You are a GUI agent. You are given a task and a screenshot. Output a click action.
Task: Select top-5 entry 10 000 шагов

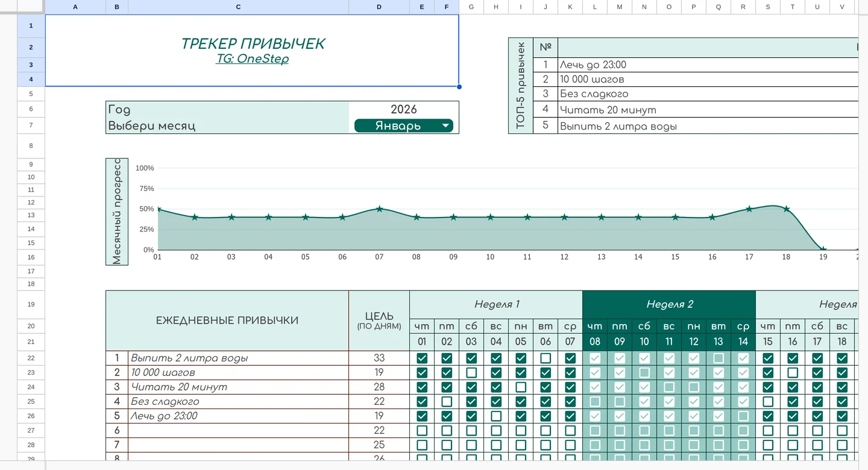708,80
